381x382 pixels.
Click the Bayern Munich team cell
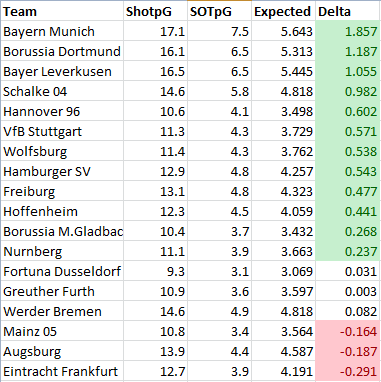click(62, 31)
